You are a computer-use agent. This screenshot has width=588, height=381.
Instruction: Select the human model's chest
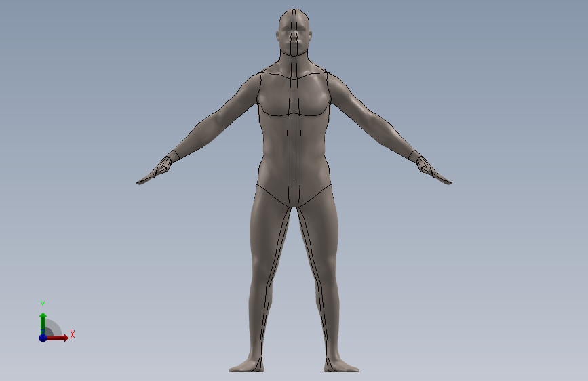[x=294, y=94]
